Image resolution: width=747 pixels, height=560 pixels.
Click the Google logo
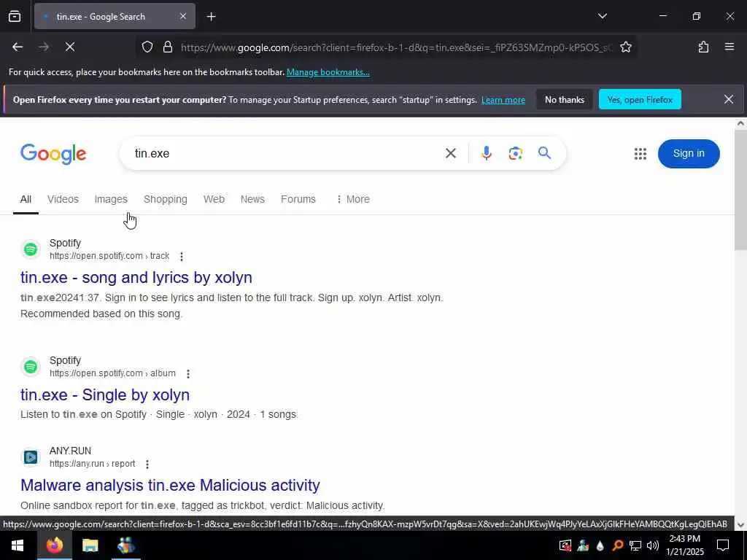(x=53, y=154)
